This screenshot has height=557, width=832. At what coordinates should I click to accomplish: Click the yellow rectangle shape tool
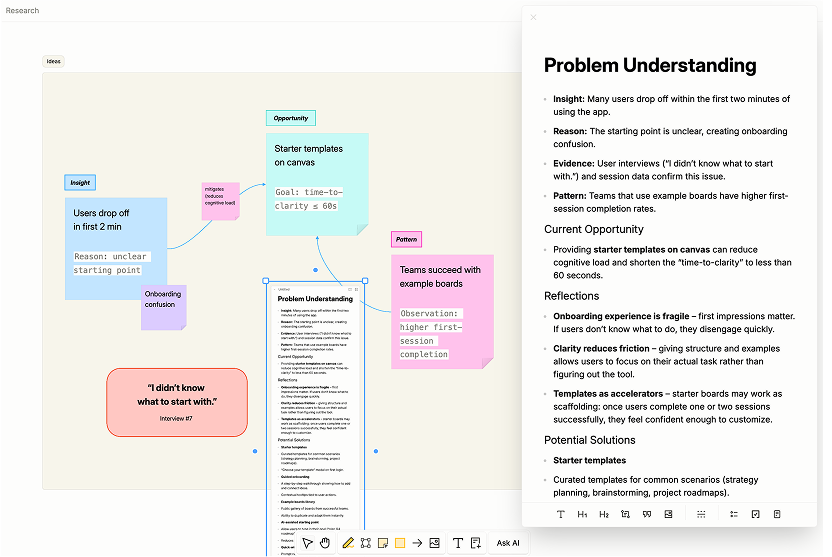[x=400, y=543]
